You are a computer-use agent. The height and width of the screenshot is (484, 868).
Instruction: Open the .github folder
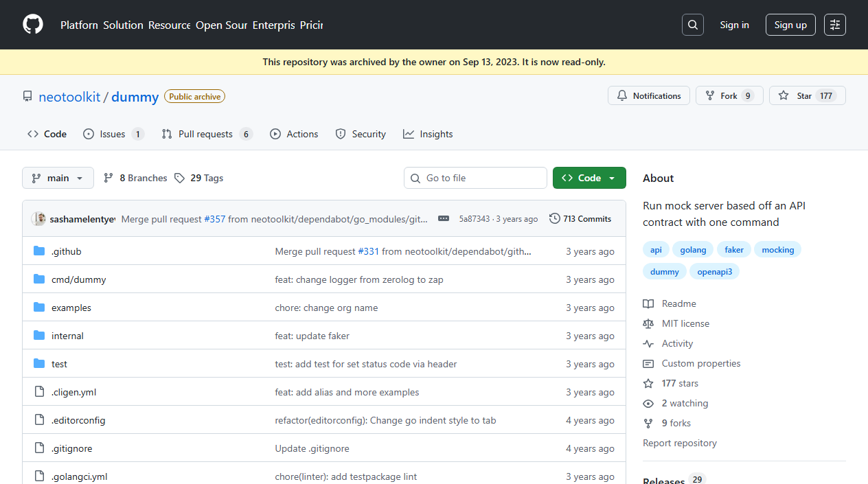coord(66,251)
